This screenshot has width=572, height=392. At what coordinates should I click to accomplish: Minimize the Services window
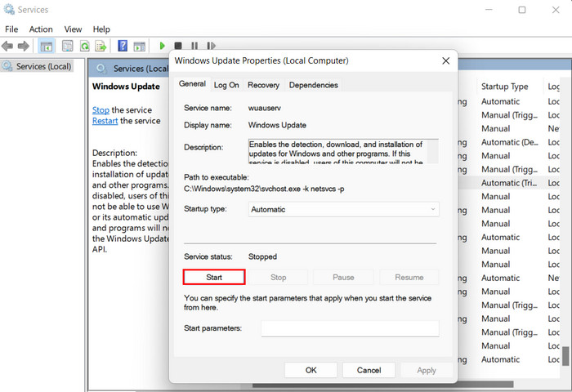489,10
